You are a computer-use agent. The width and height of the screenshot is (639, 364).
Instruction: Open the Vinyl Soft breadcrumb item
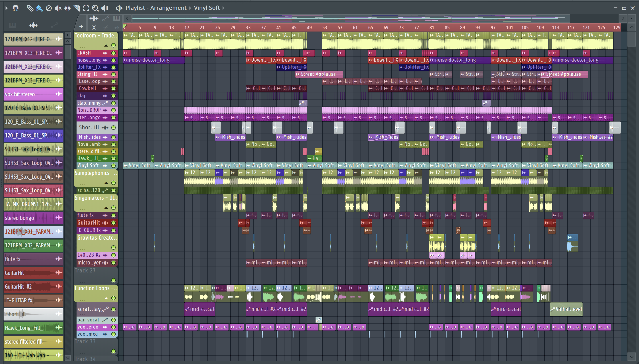tap(207, 8)
